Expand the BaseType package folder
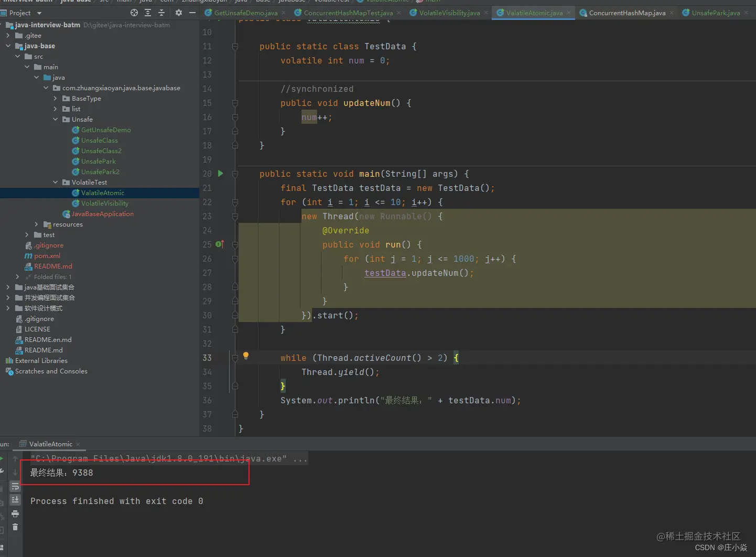Screen dimensions: 756x557 [x=56, y=99]
